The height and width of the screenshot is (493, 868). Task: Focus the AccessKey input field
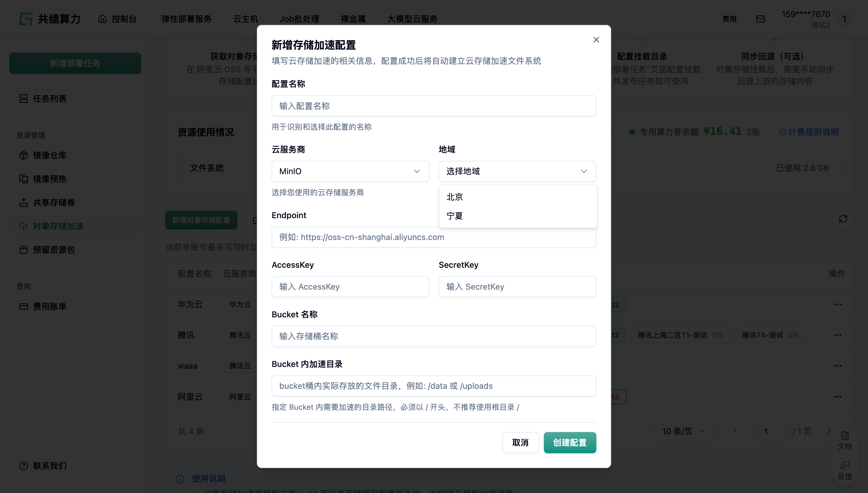[x=350, y=287]
